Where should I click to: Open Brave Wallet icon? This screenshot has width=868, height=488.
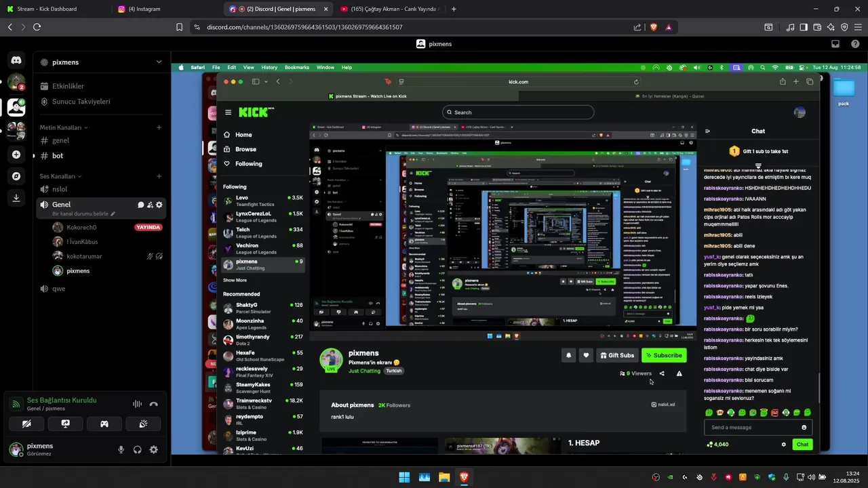817,27
